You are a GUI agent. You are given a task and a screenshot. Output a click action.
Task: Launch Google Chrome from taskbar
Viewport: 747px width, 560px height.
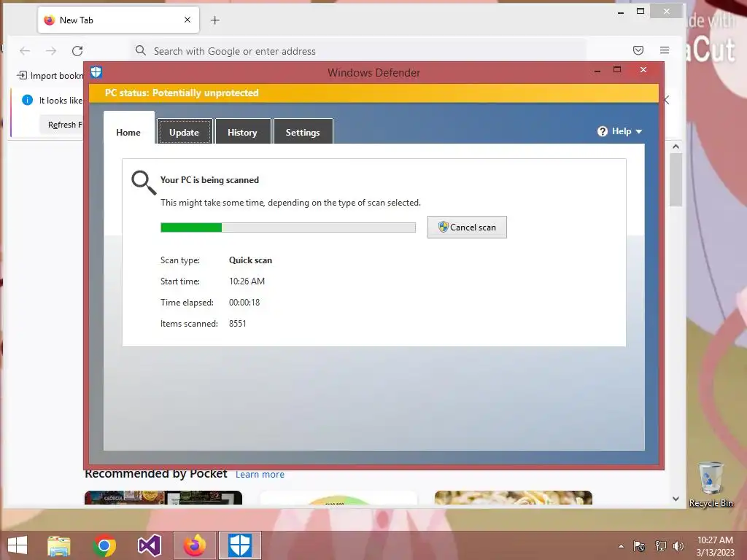pos(104,545)
